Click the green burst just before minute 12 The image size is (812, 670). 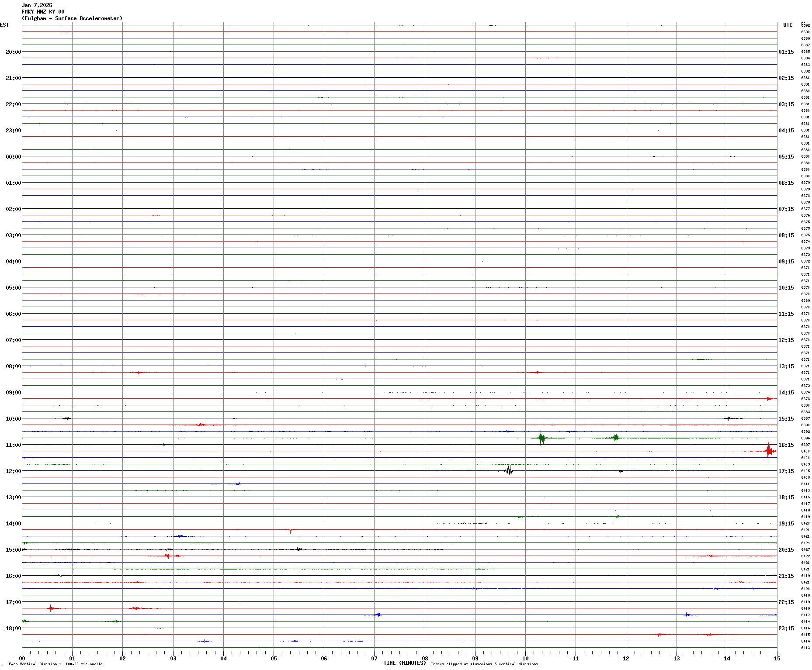616,438
